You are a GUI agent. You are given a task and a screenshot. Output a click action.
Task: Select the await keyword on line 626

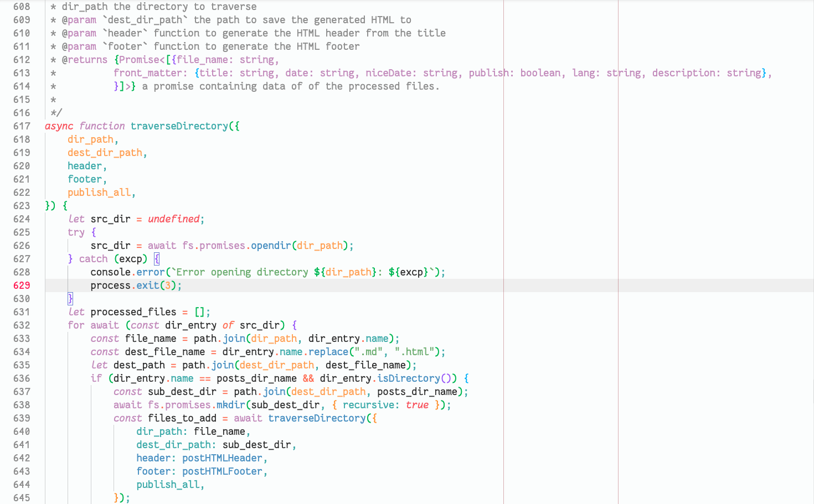click(x=161, y=245)
